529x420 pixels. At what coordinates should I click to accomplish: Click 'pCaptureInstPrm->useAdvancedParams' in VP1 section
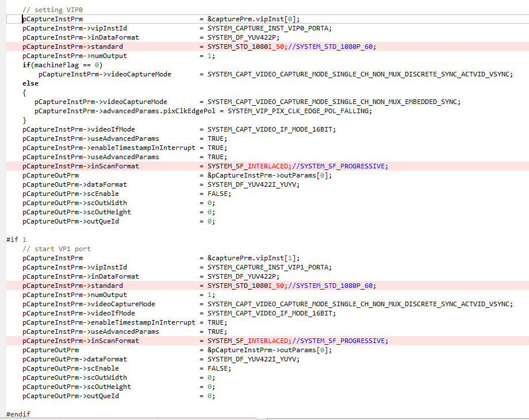tap(91, 332)
